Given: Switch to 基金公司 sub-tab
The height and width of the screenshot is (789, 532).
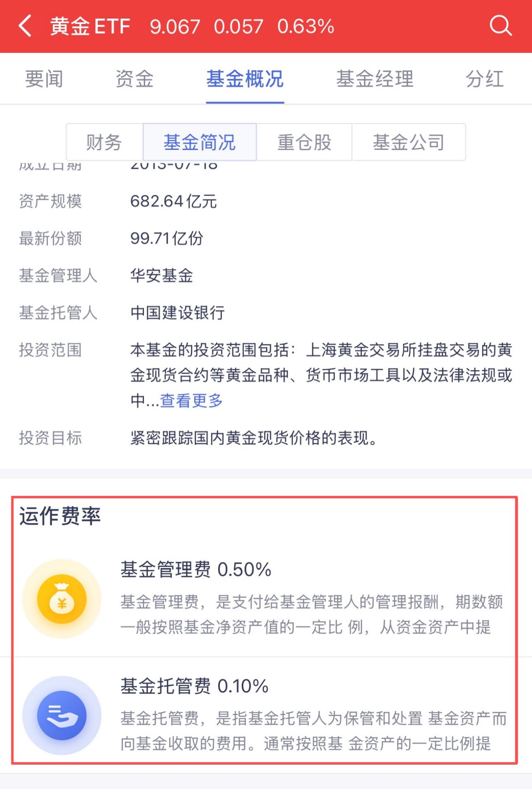Looking at the screenshot, I should (409, 142).
